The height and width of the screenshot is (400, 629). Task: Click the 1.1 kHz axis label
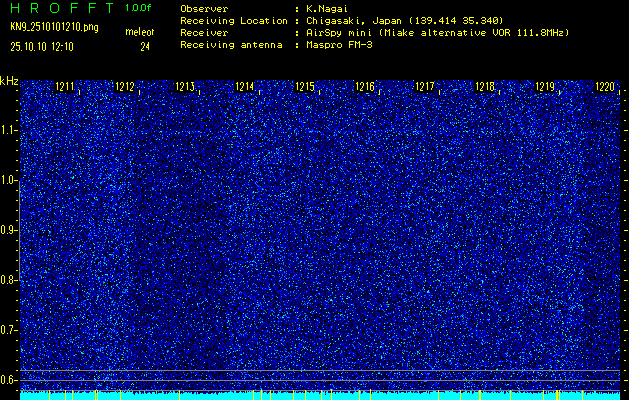(9, 130)
